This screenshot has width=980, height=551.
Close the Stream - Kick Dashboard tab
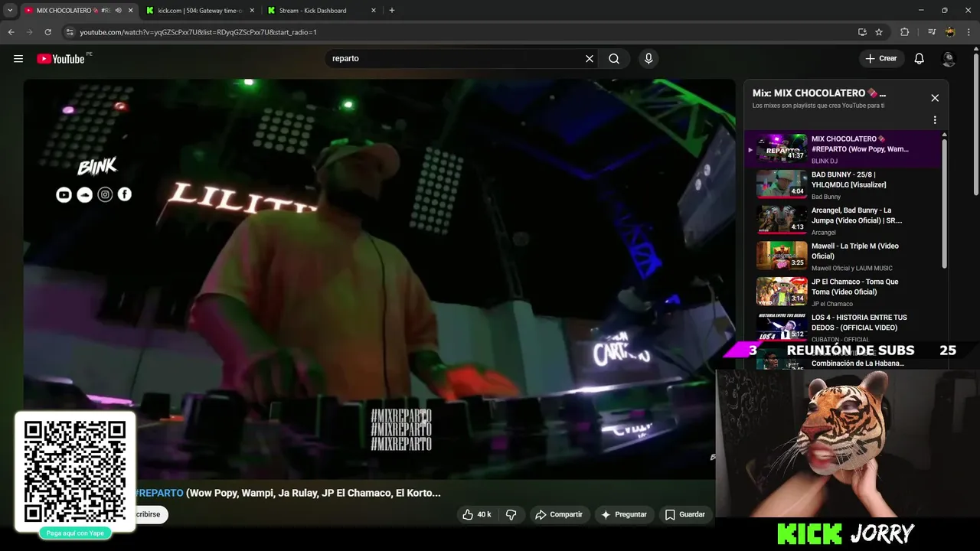[x=374, y=11]
